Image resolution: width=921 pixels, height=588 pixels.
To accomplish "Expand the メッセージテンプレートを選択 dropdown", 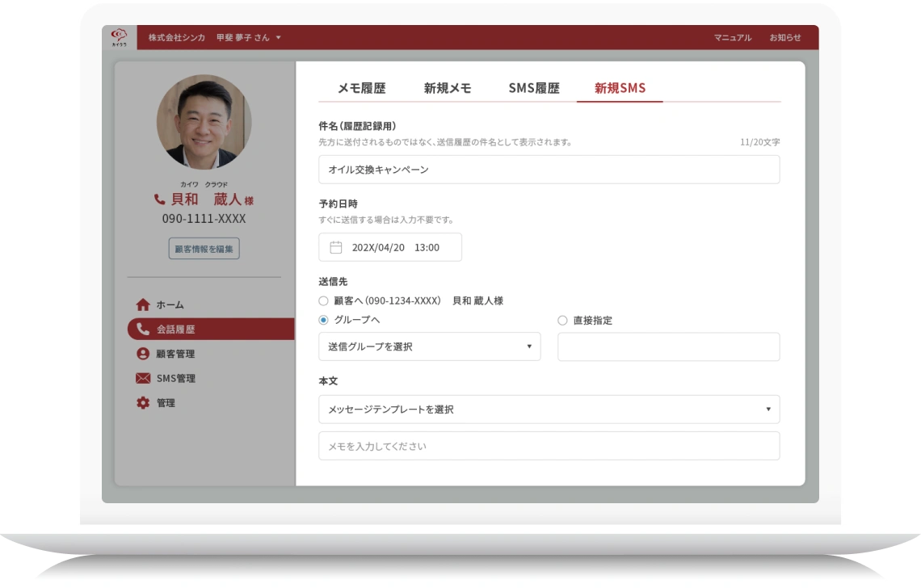I will [x=549, y=409].
